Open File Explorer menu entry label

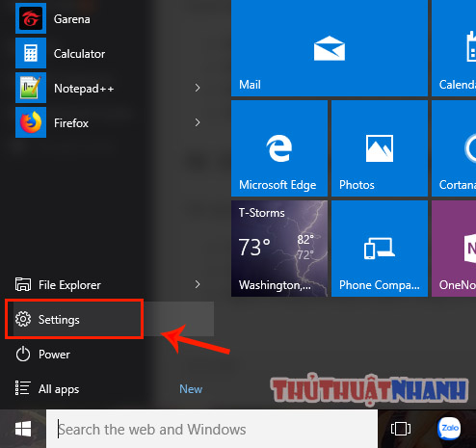69,285
